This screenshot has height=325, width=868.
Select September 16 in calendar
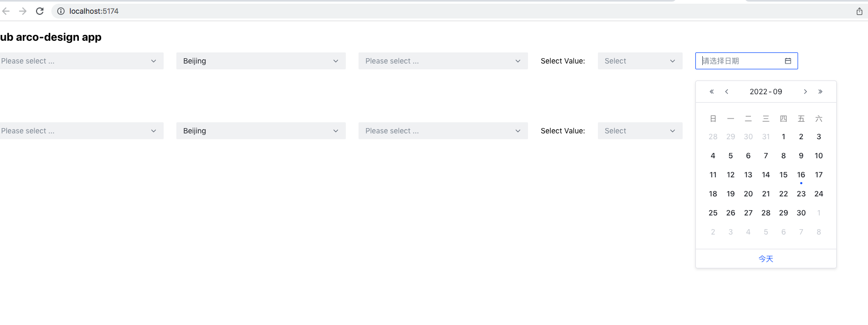point(801,175)
